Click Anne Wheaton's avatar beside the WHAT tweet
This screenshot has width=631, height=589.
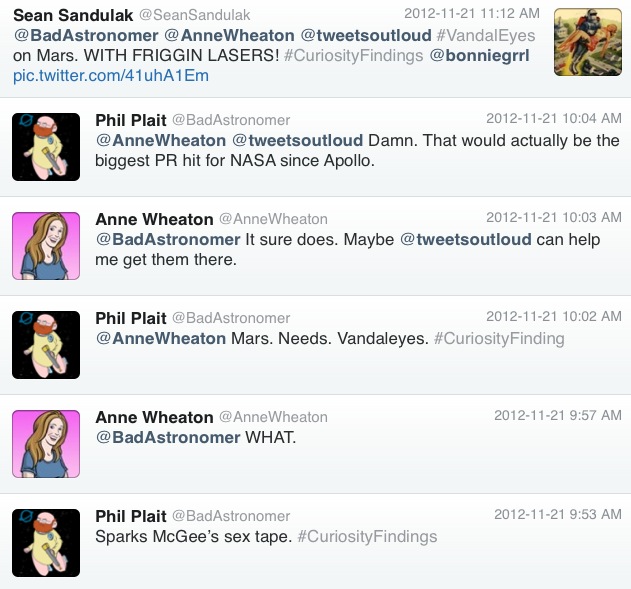point(45,443)
